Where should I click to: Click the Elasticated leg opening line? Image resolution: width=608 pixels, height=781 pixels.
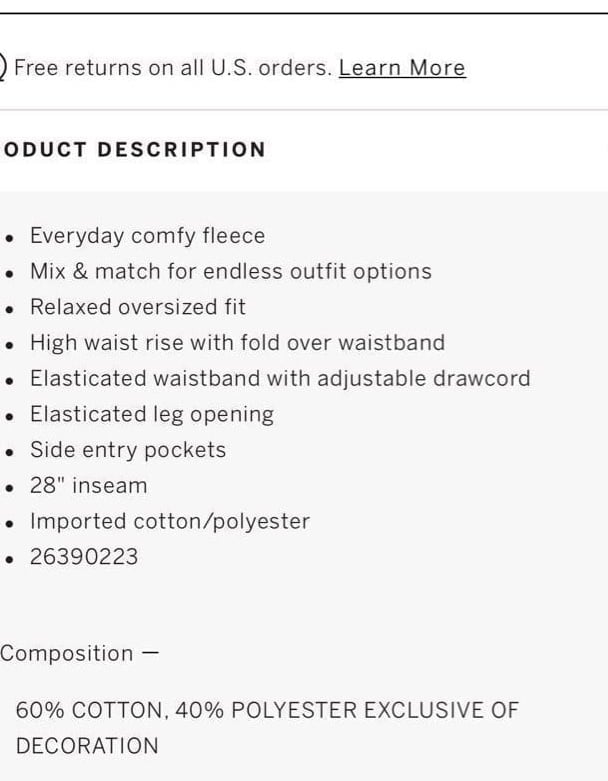(152, 414)
